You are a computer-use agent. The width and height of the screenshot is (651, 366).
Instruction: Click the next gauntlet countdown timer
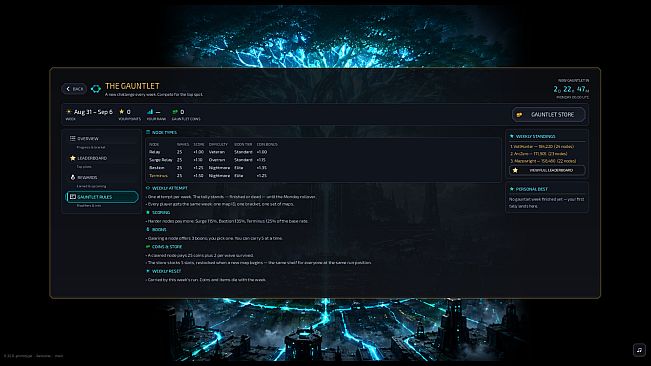[571, 89]
